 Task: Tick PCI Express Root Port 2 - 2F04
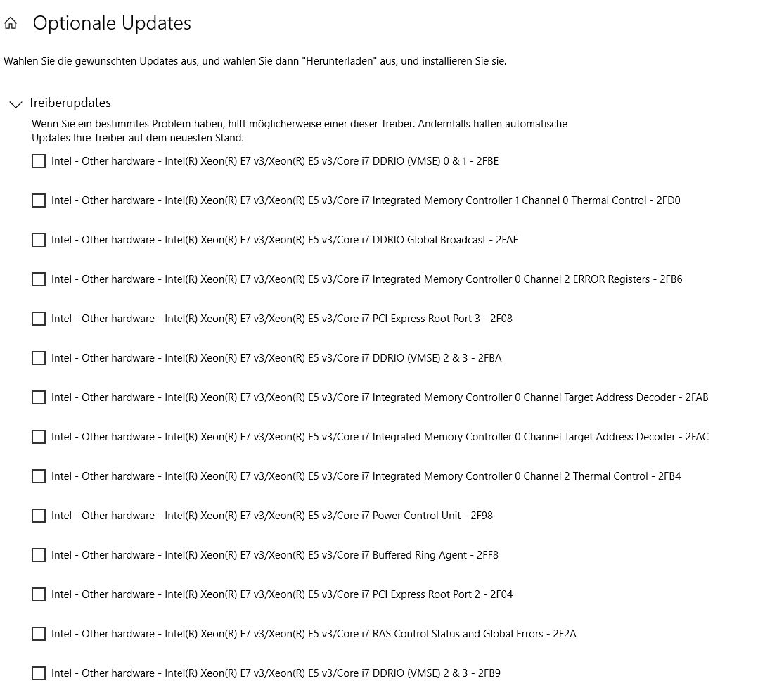click(39, 594)
